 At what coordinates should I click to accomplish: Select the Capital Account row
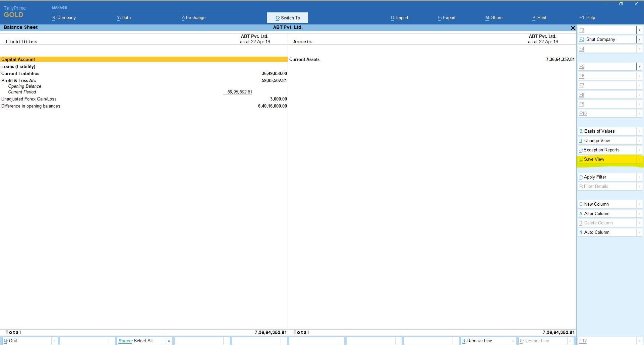coord(18,60)
